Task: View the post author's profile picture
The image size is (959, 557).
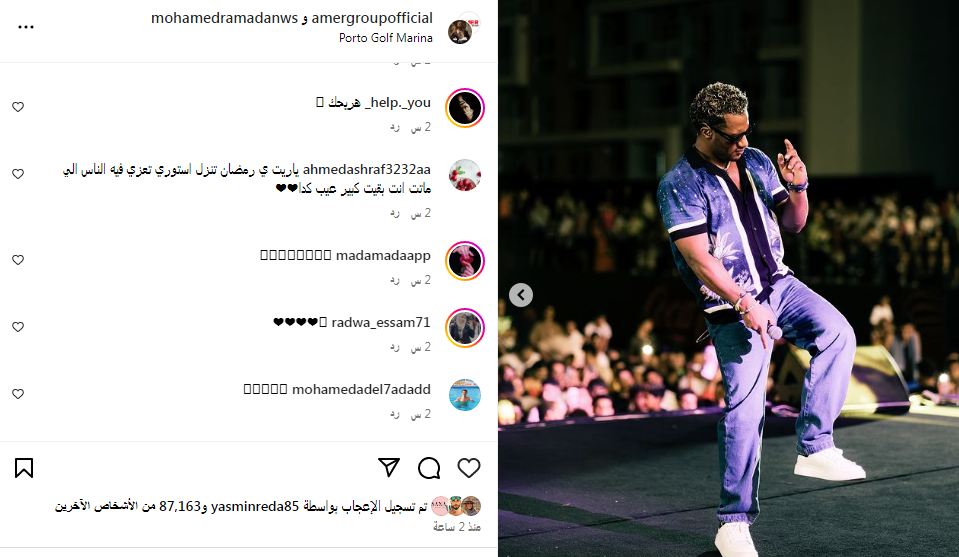Action: pos(462,29)
